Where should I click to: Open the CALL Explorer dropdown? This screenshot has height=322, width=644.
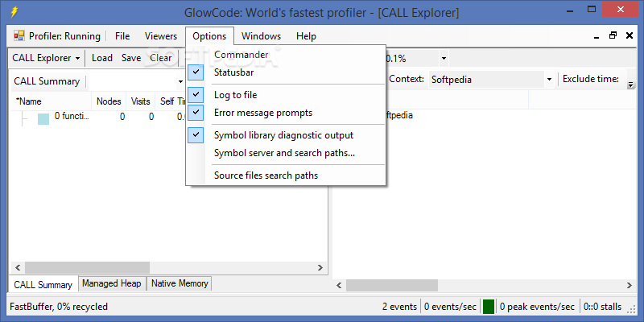(46, 58)
